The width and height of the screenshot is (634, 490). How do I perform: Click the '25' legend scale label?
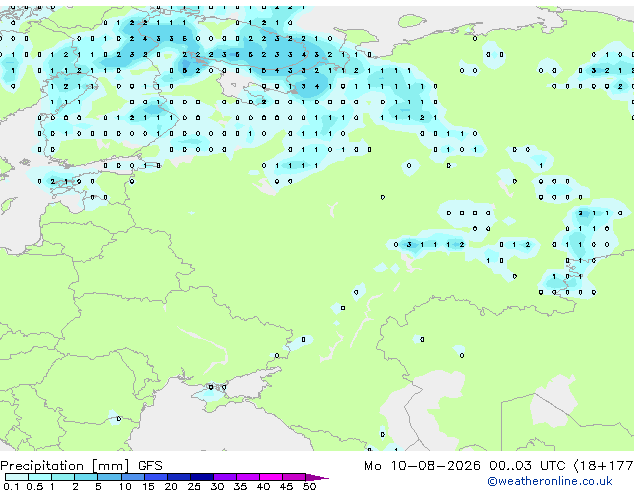[x=194, y=486]
